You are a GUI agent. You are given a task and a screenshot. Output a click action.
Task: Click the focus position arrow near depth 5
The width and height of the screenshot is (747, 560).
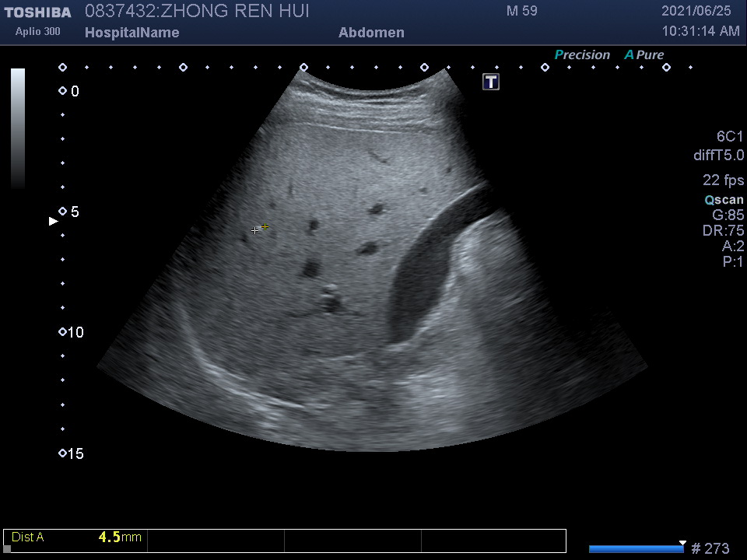tap(54, 222)
